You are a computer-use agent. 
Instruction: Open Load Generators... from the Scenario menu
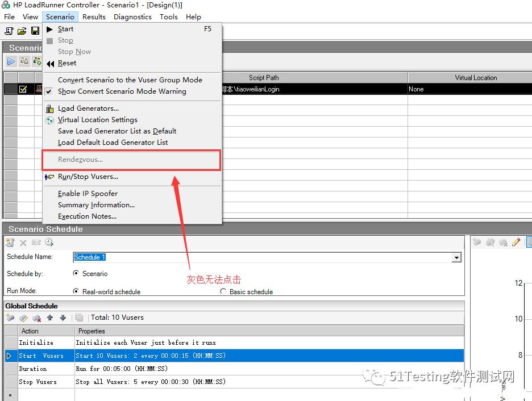tap(132, 108)
